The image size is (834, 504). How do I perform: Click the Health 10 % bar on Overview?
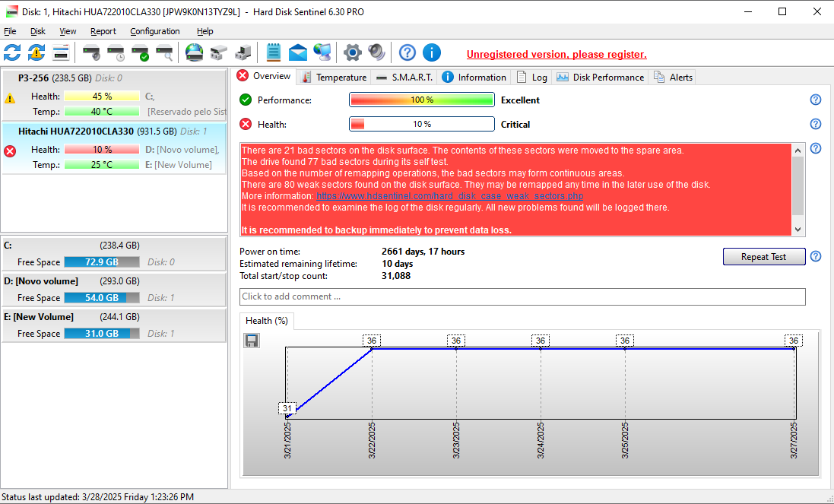pos(422,125)
